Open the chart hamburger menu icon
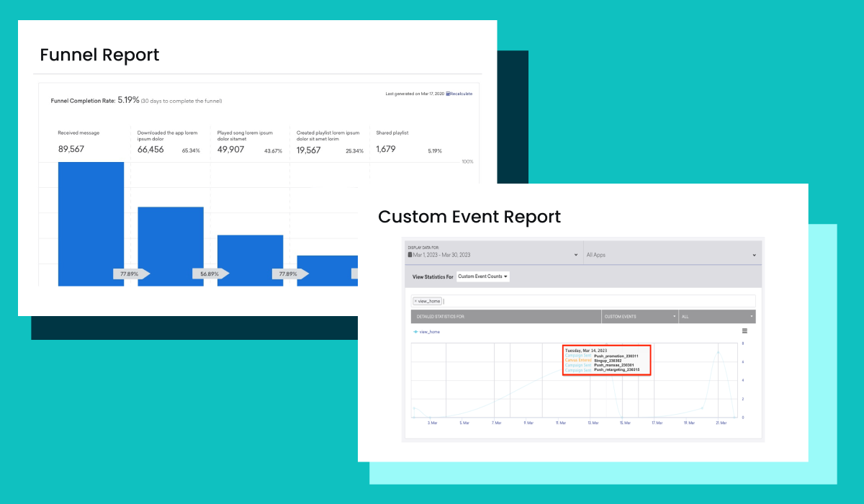Image resolution: width=864 pixels, height=504 pixels. [x=744, y=331]
